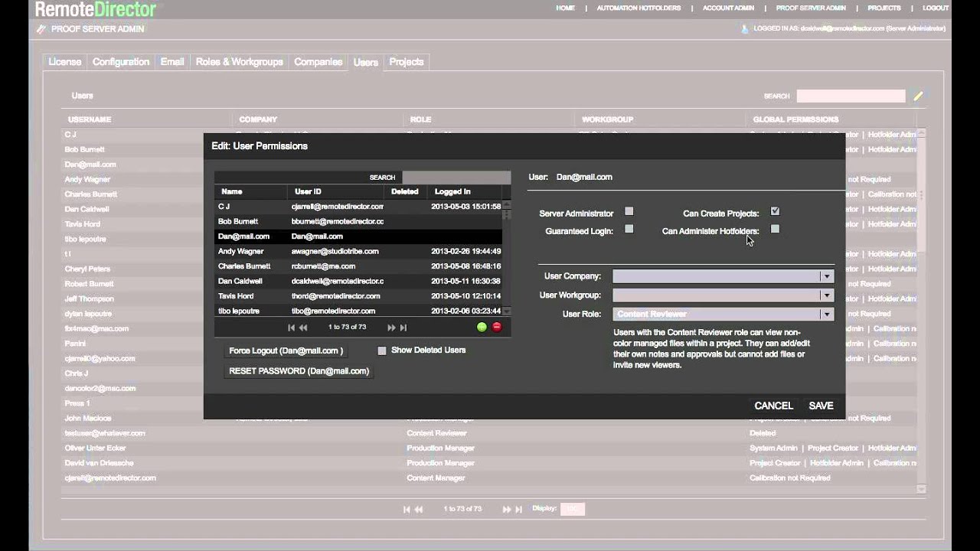This screenshot has height=551, width=980.
Task: Click Account Admin in top navigation
Action: click(728, 8)
